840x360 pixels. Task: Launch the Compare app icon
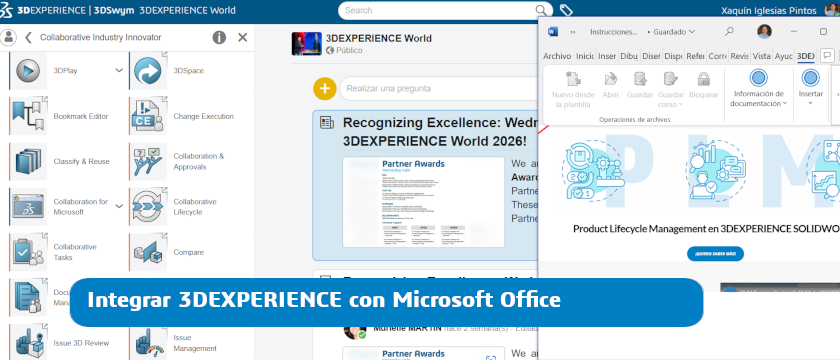coord(148,252)
